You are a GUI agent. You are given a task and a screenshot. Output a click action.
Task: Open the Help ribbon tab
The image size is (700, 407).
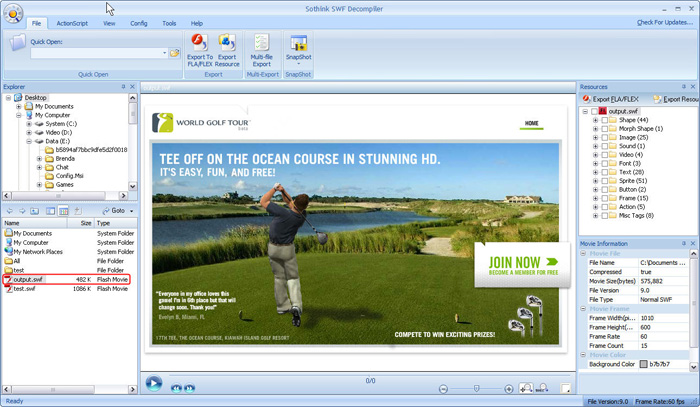[196, 23]
